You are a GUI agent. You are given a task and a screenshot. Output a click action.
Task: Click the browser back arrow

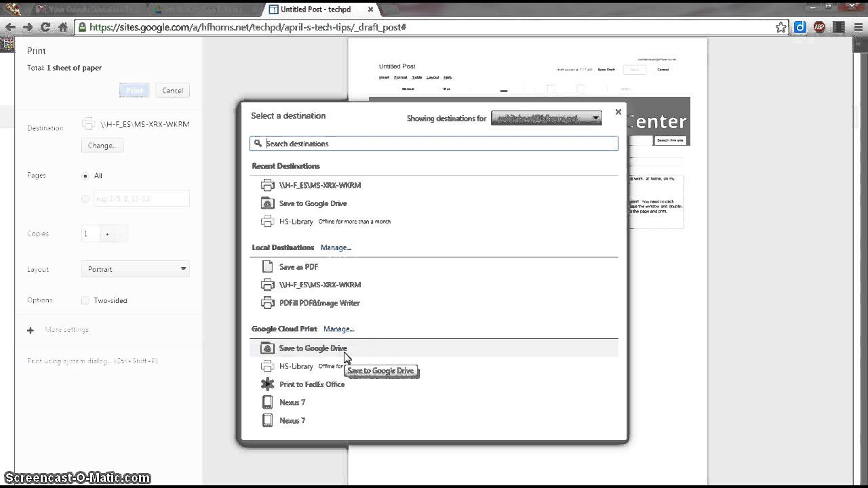[x=9, y=27]
